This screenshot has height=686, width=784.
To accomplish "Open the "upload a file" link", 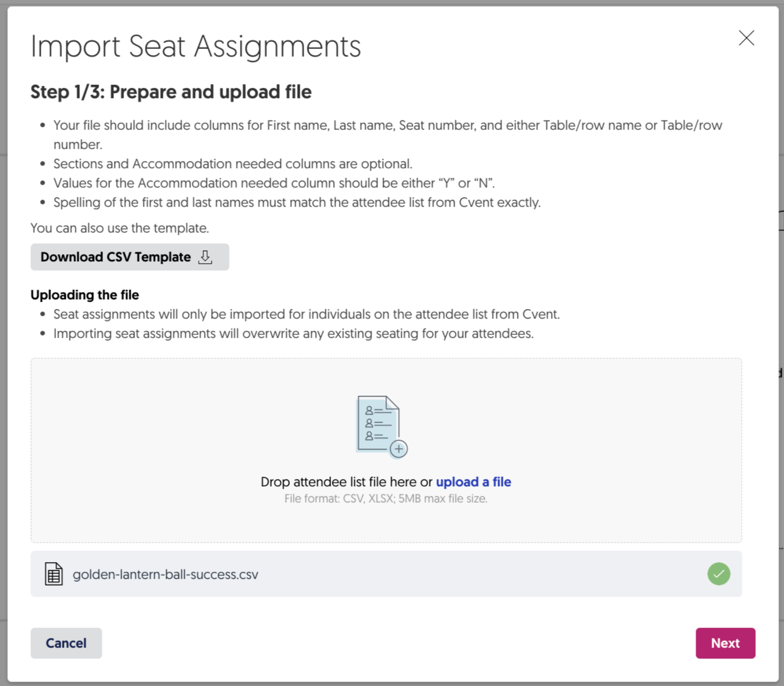I will click(473, 482).
